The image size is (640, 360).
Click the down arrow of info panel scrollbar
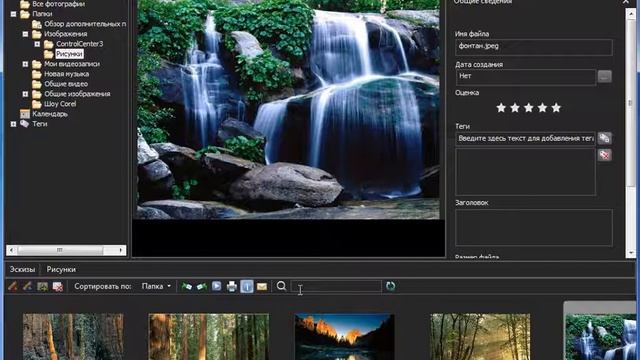(630, 253)
